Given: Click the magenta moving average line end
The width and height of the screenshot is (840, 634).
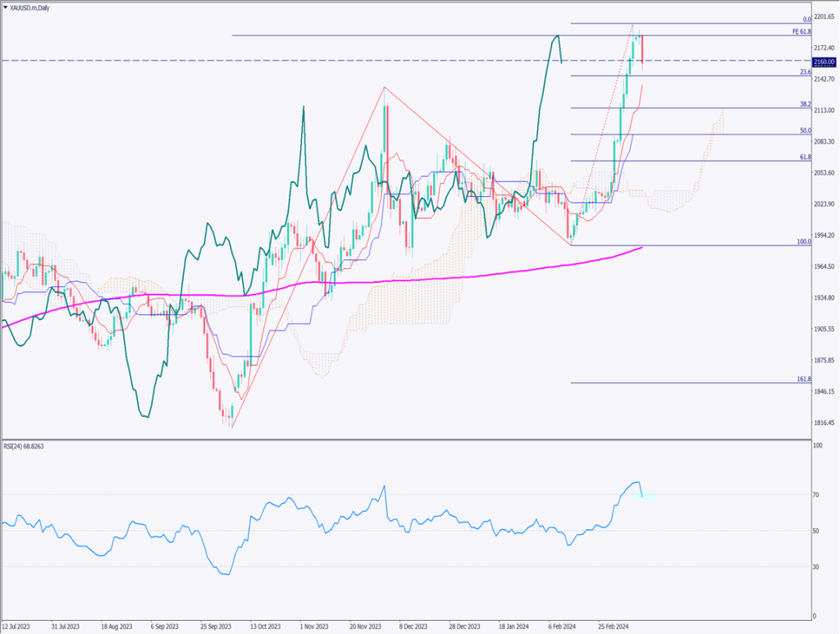Looking at the screenshot, I should click(640, 248).
